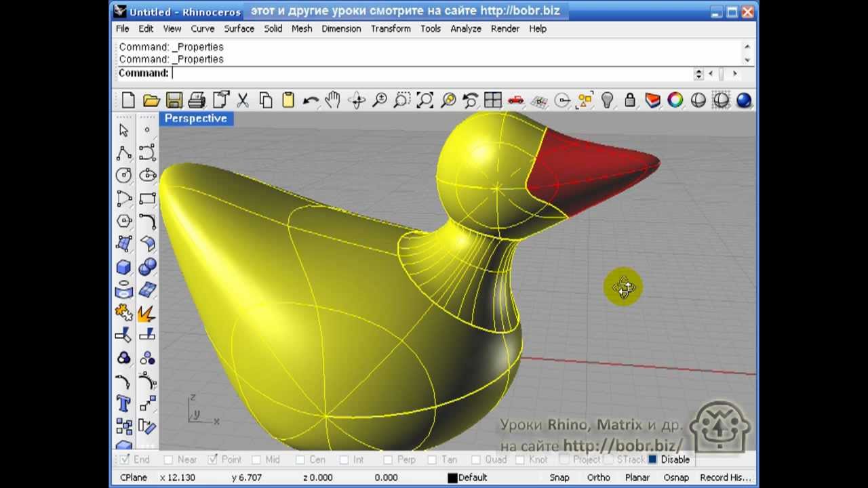The width and height of the screenshot is (868, 488).
Task: Click the Object Properties color wheel icon
Action: tap(675, 100)
